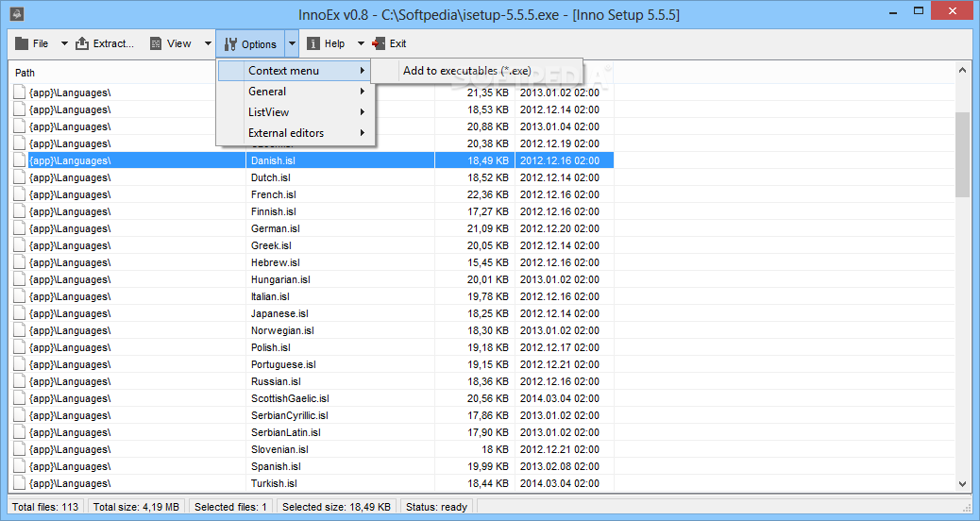Viewport: 980px width, 521px height.
Task: Click the Extract... toolbar button
Action: coord(105,43)
